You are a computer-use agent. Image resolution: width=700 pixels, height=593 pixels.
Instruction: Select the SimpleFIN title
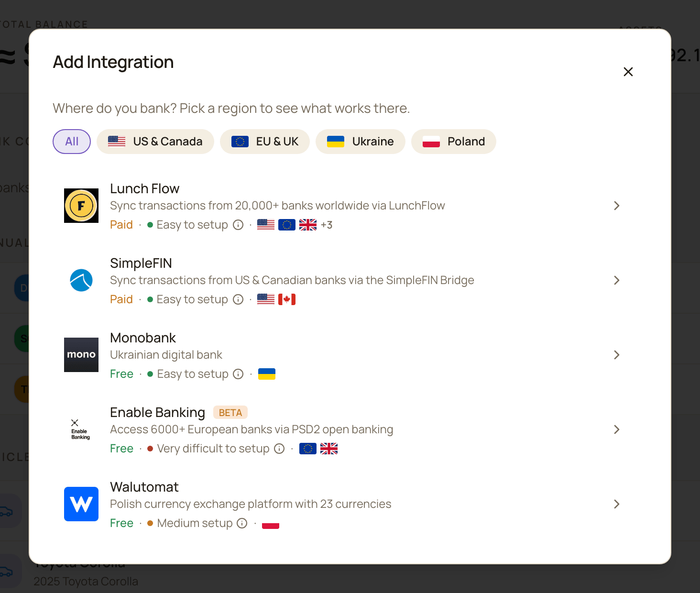[141, 264]
